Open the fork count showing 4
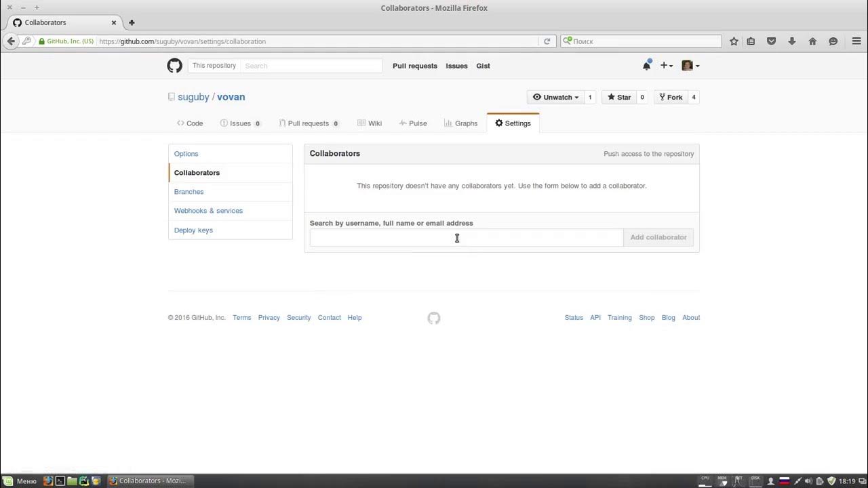Viewport: 868px width, 488px height. click(694, 97)
